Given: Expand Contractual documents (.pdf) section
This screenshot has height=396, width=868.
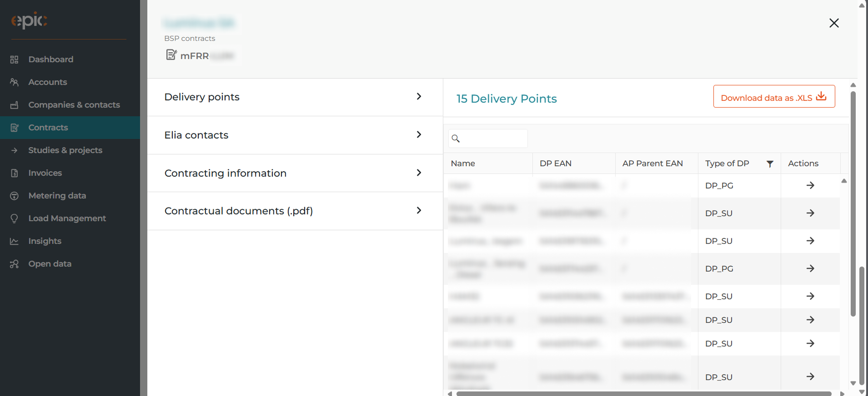Looking at the screenshot, I should coord(295,211).
